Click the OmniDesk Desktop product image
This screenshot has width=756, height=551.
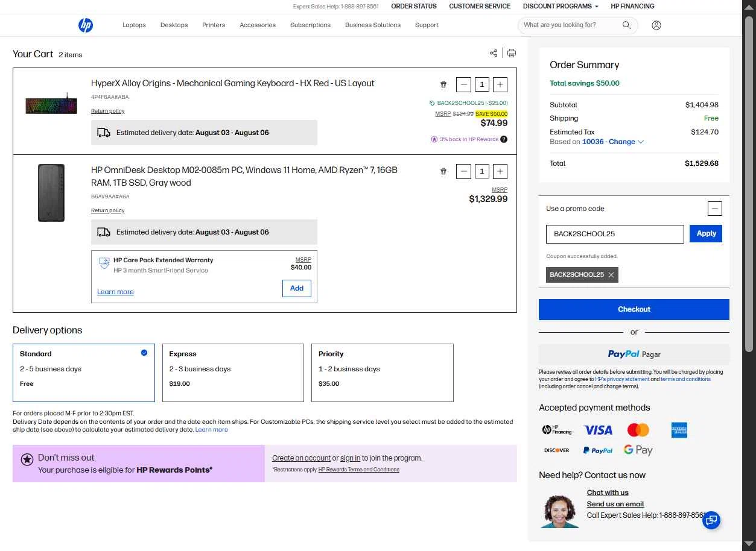point(51,193)
